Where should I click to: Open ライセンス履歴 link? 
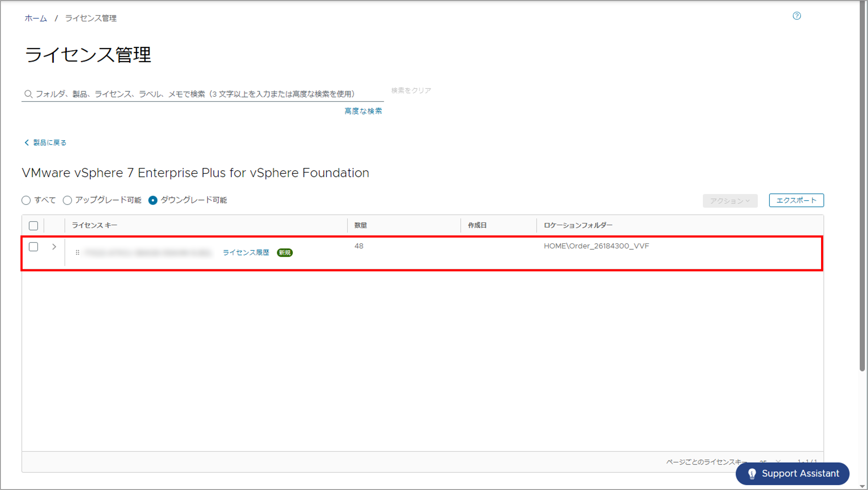[x=246, y=252]
